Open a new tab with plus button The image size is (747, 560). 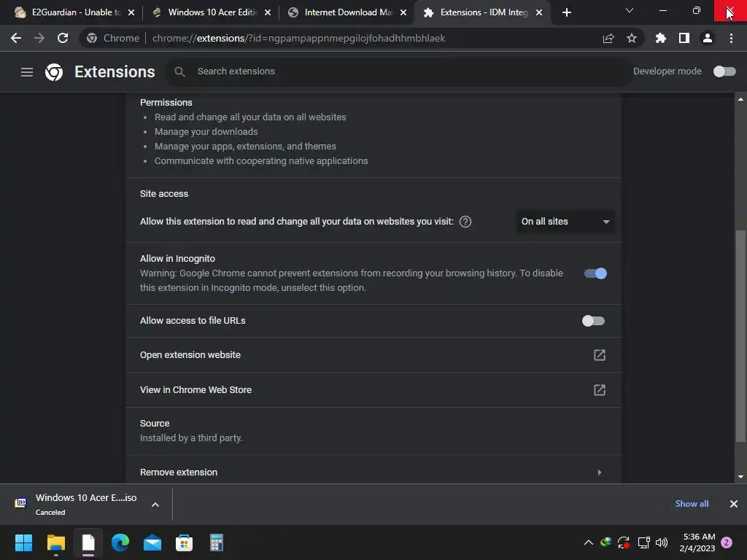point(566,12)
